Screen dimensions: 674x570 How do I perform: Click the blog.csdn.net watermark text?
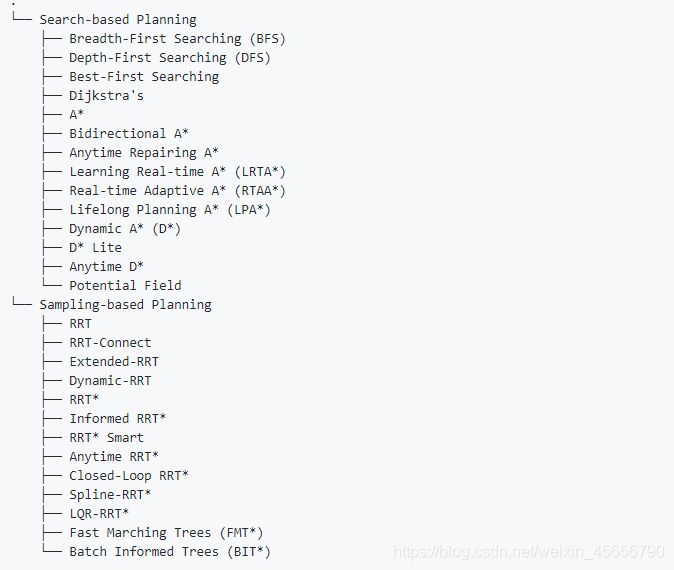tap(529, 552)
